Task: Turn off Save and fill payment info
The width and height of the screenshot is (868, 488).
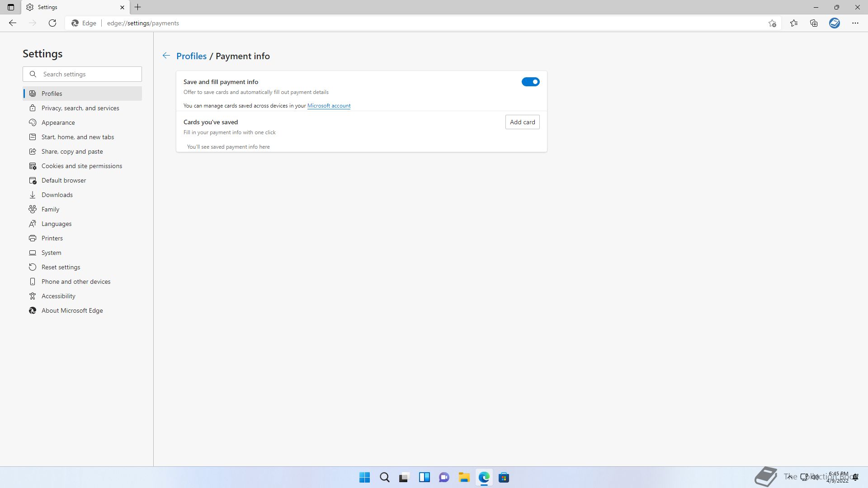Action: click(x=531, y=82)
